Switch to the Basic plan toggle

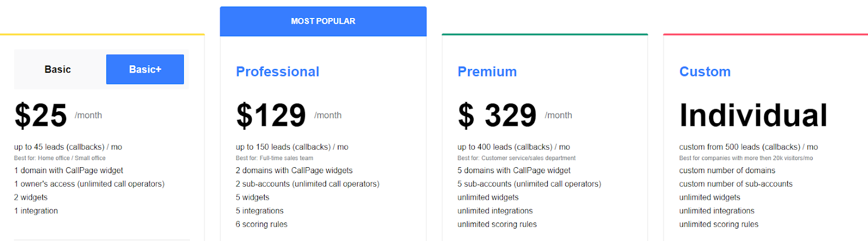click(58, 69)
